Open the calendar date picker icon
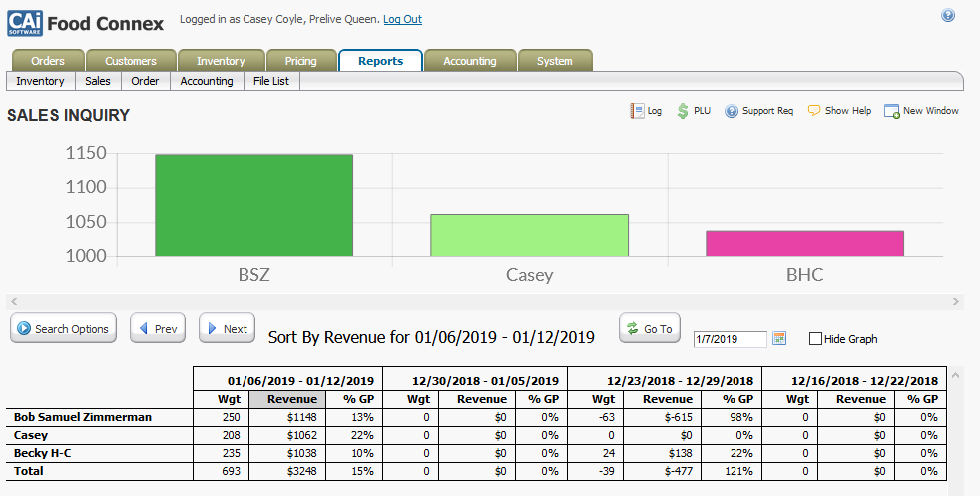 pyautogui.click(x=779, y=338)
